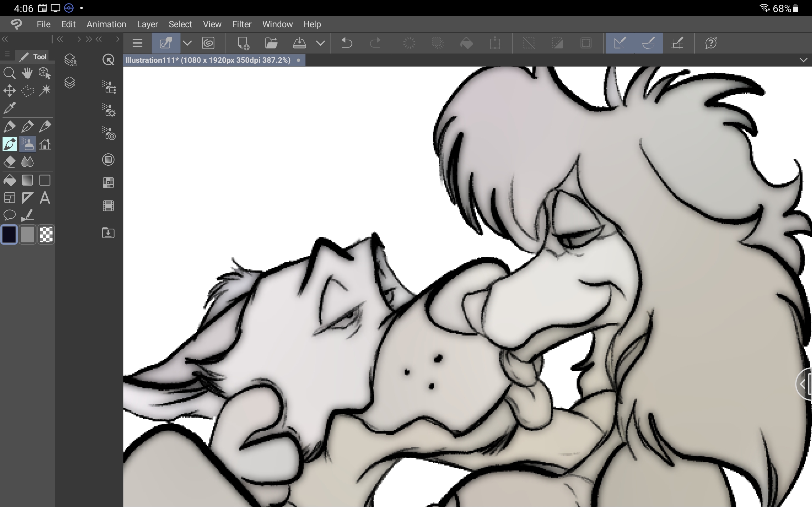Image resolution: width=812 pixels, height=507 pixels.
Task: Toggle Snap to Special Ruler
Action: (x=648, y=43)
